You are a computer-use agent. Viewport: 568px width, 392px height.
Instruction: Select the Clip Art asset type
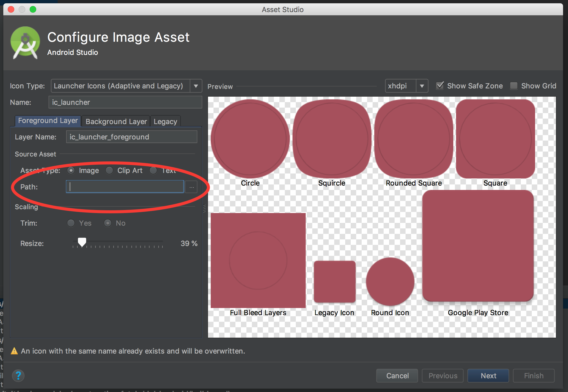[x=109, y=170]
